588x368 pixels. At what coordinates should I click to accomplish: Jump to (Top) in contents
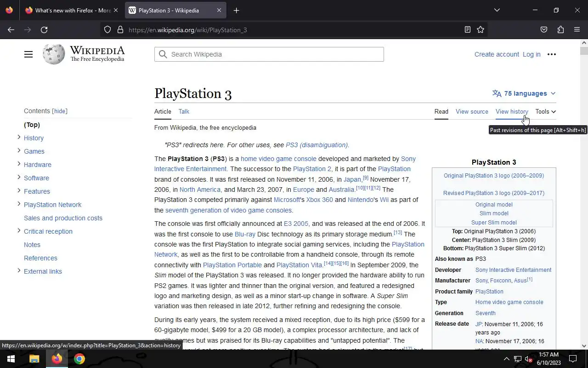(32, 125)
